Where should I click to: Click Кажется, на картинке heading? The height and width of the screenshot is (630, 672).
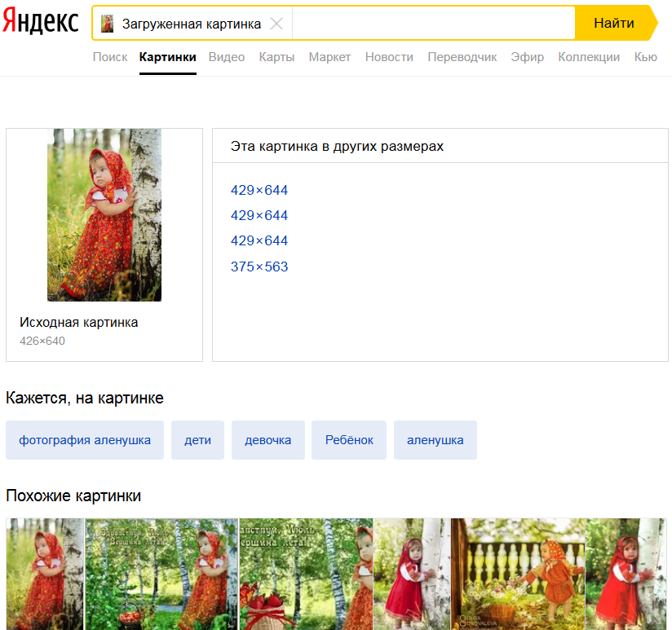[x=85, y=399]
